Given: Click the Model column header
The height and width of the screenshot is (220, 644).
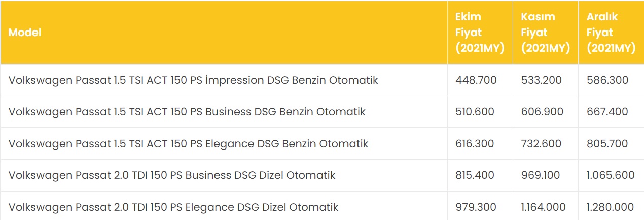Looking at the screenshot, I should (x=25, y=33).
